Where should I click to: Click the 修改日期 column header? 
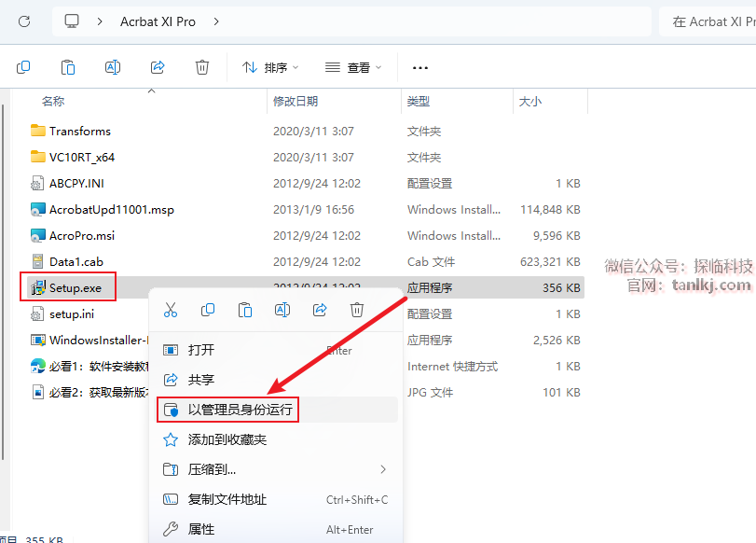(296, 101)
